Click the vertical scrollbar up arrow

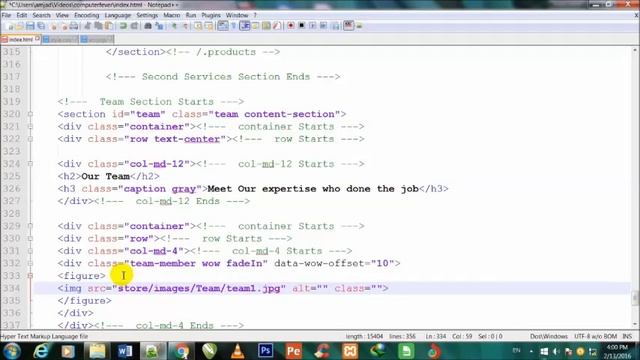pos(635,50)
